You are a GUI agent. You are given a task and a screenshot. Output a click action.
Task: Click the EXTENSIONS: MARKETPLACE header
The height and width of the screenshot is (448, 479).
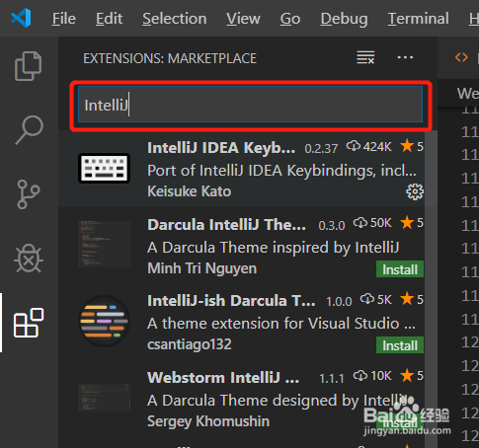click(x=170, y=58)
